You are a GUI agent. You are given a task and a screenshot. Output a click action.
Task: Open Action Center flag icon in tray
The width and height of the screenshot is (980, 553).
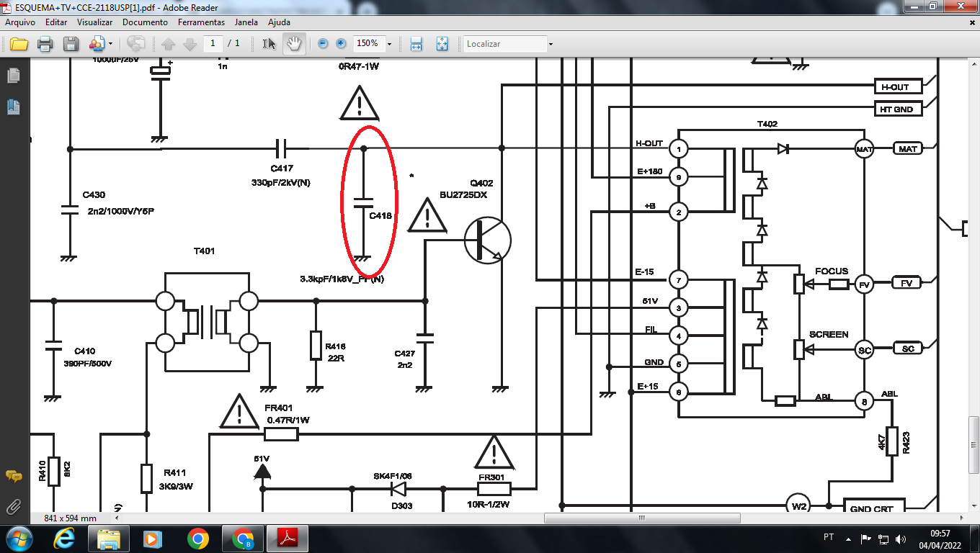(x=867, y=539)
